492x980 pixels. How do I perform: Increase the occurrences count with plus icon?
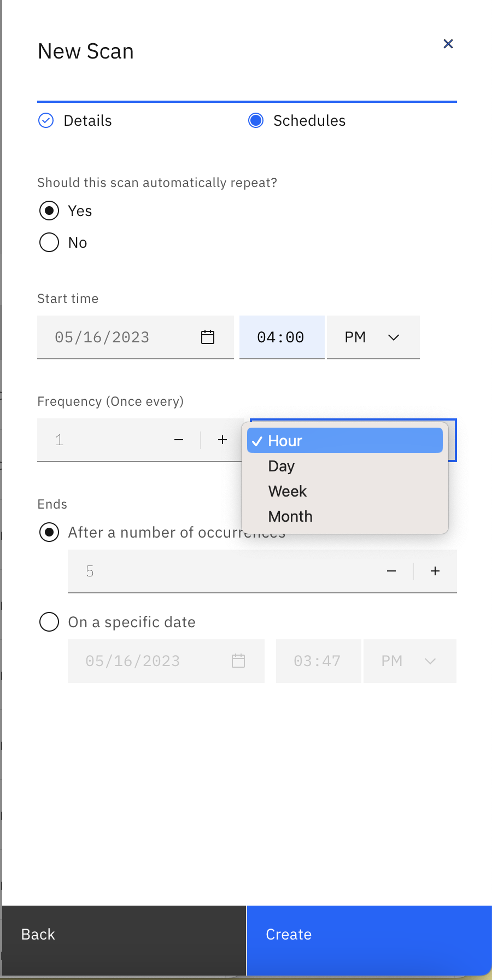[x=435, y=571]
